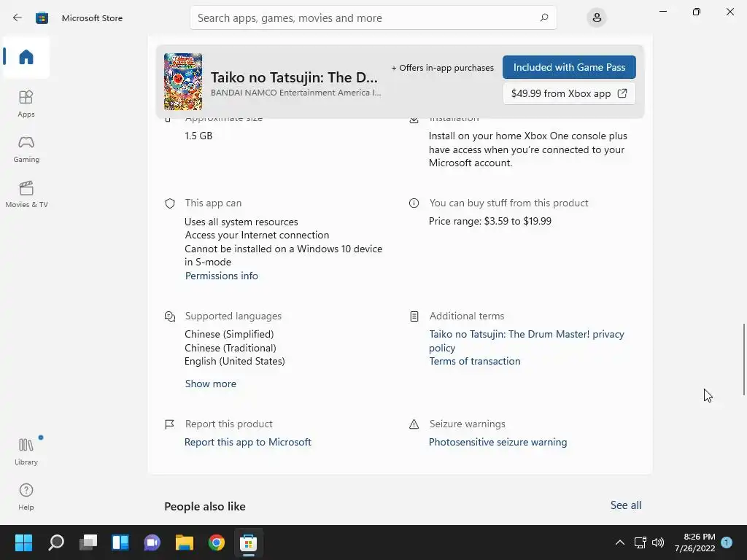
Task: Launch Google Chrome from taskbar
Action: (x=216, y=542)
